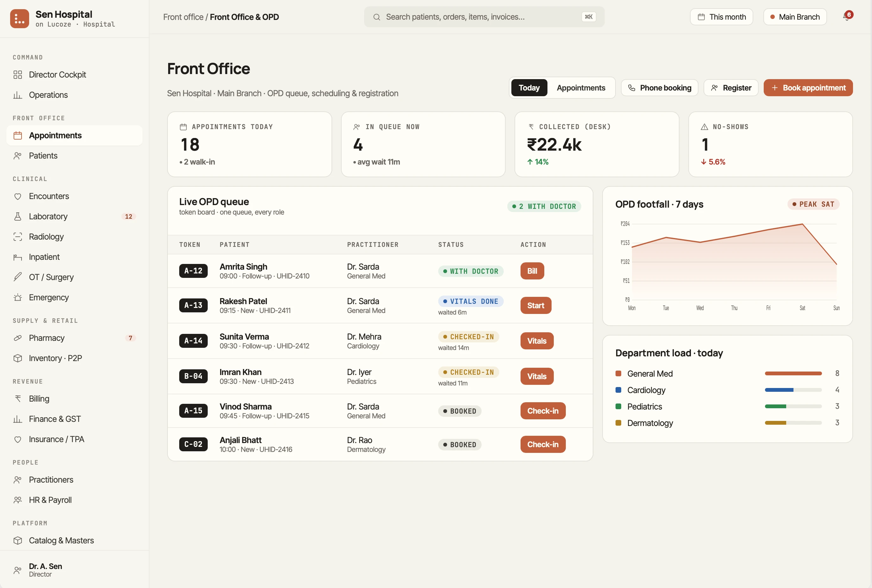
Task: Open Laboratory section with 12 badge
Action: (74, 216)
